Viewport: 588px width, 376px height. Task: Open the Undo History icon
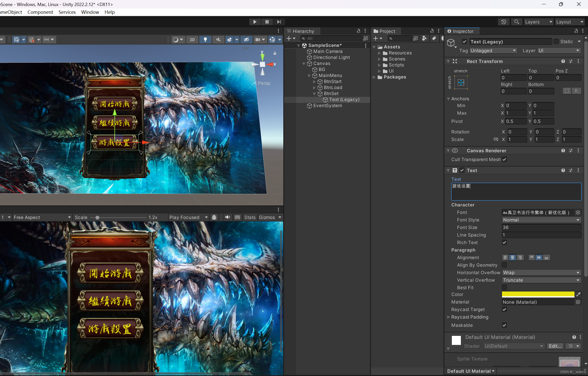[503, 22]
